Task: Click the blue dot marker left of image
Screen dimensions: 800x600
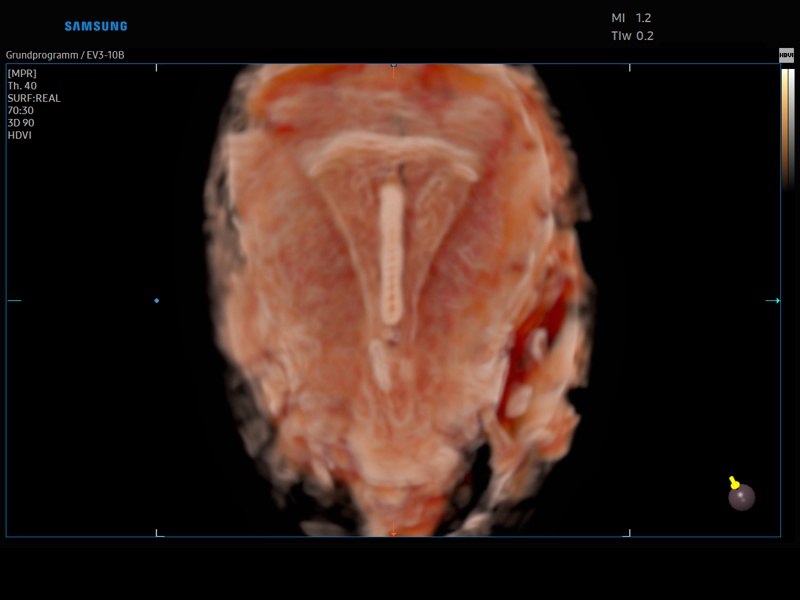Action: coord(157,300)
